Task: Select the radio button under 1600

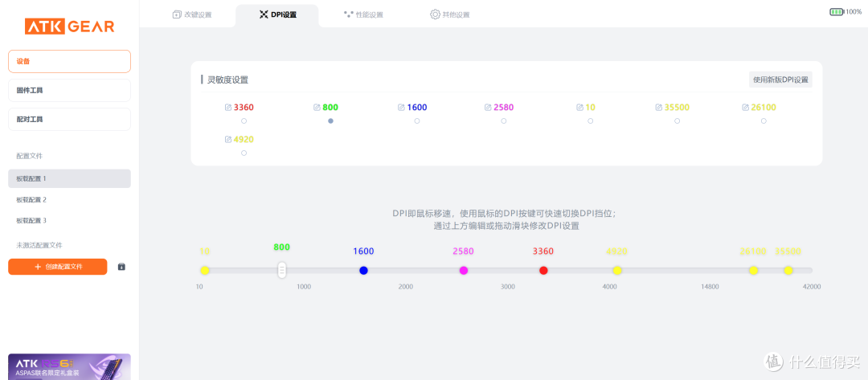Action: (417, 121)
